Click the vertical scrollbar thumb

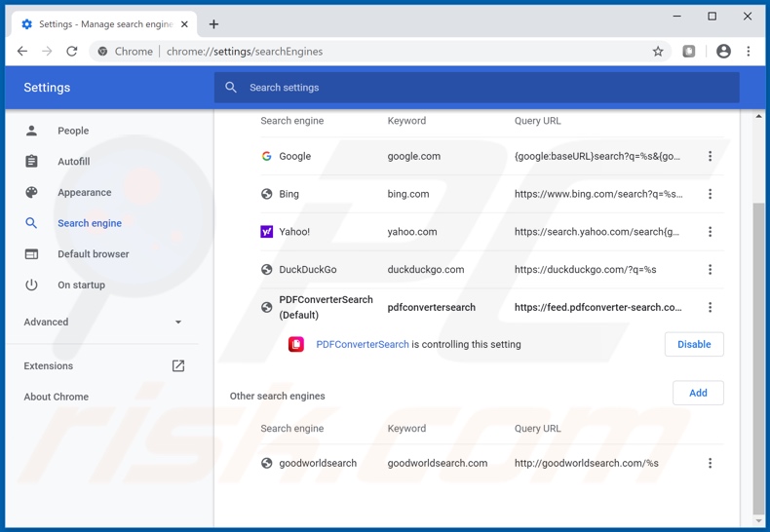[758, 359]
